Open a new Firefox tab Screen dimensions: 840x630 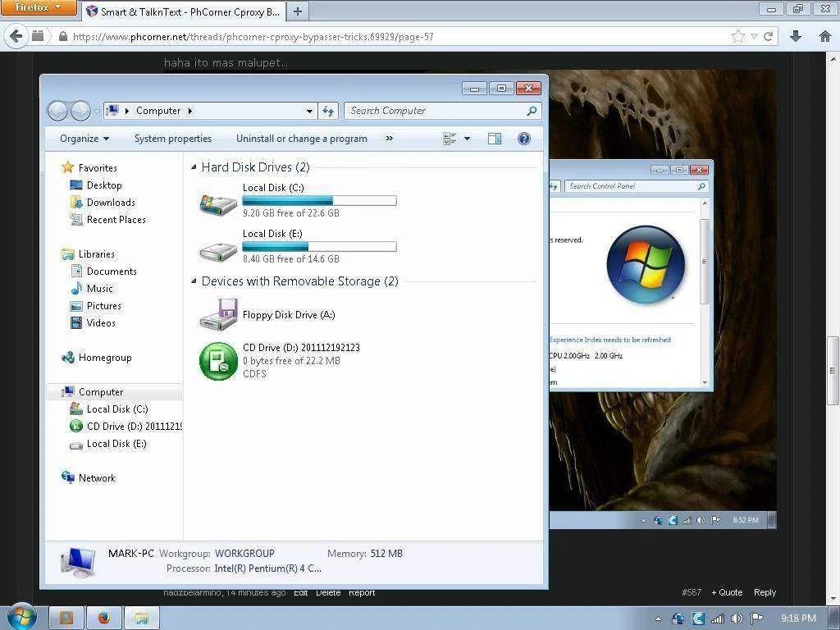point(298,11)
